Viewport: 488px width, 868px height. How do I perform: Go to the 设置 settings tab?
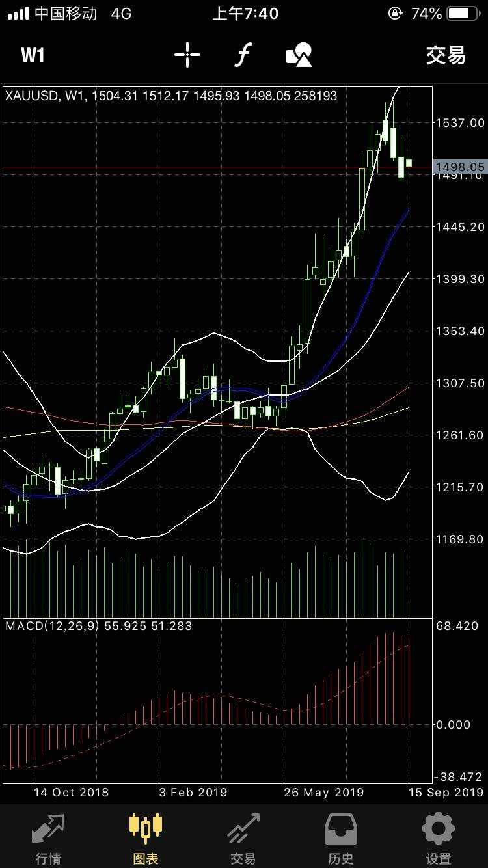tap(438, 839)
